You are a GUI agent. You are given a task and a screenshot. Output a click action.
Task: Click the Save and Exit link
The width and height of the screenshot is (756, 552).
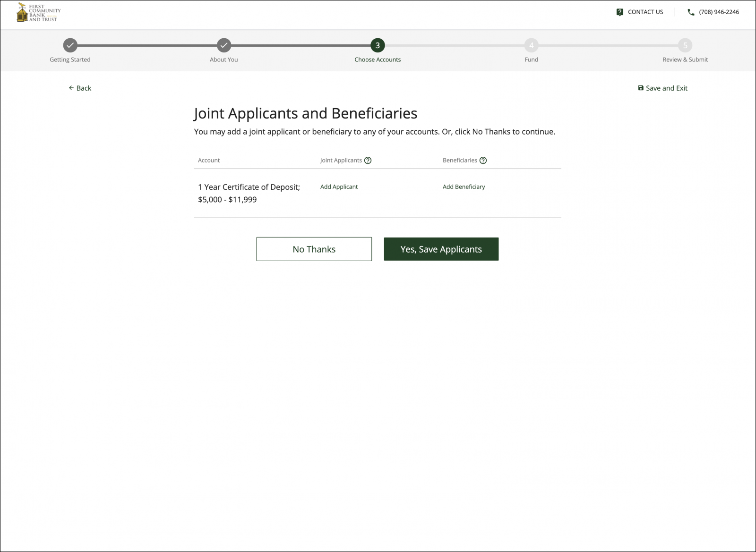[662, 88]
